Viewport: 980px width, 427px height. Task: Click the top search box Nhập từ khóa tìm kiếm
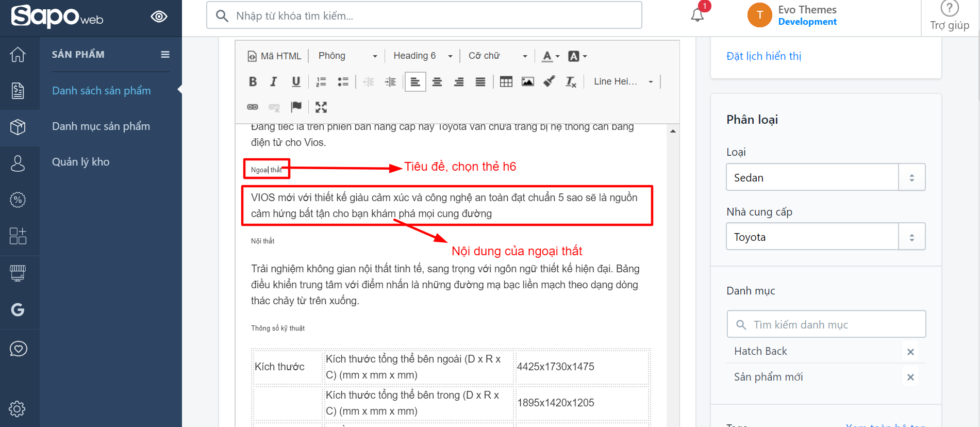click(424, 15)
